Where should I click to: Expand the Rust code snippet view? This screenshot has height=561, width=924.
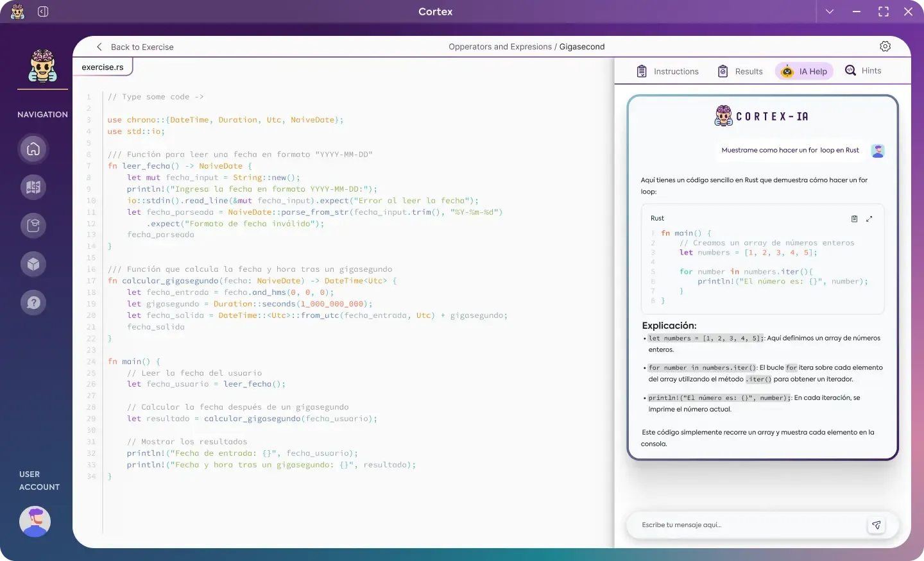tap(869, 219)
